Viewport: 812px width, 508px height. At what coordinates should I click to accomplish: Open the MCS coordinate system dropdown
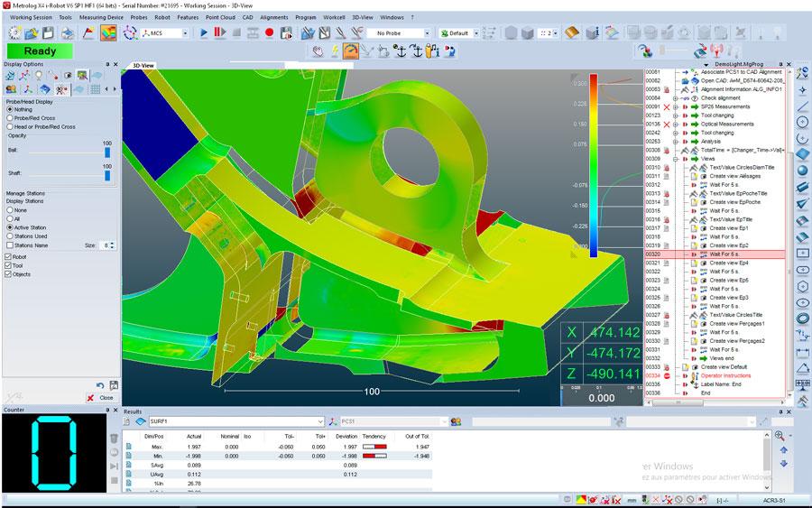click(x=185, y=33)
